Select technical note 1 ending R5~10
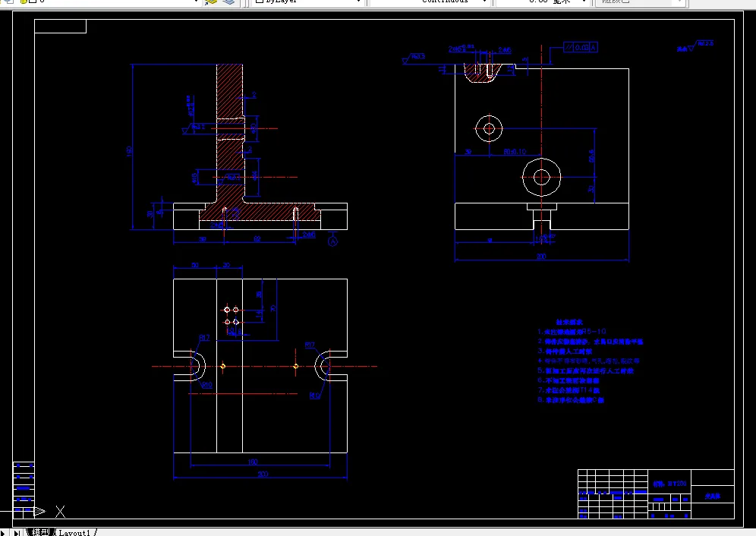The width and height of the screenshot is (756, 536). click(x=572, y=332)
